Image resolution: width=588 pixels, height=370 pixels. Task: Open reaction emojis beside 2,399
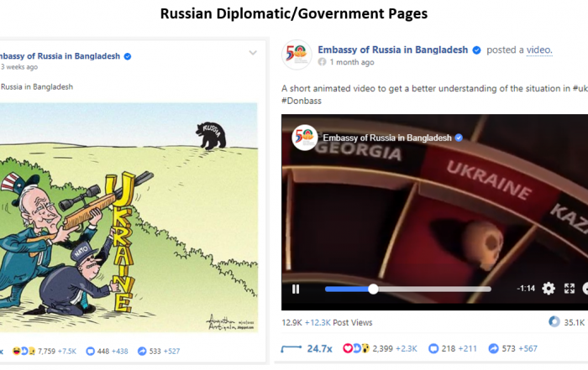click(356, 349)
